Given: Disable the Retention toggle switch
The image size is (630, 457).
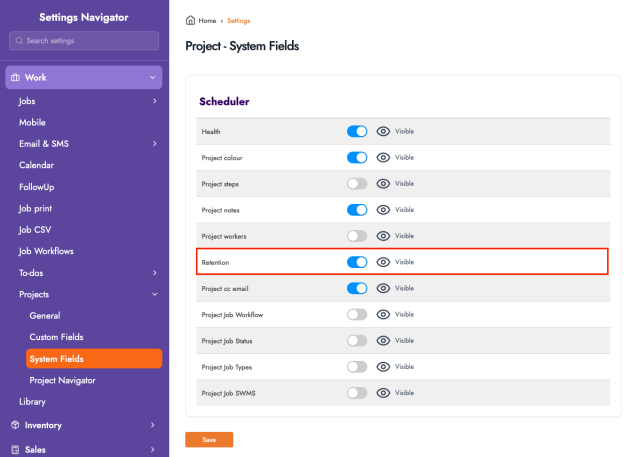Looking at the screenshot, I should pyautogui.click(x=357, y=262).
